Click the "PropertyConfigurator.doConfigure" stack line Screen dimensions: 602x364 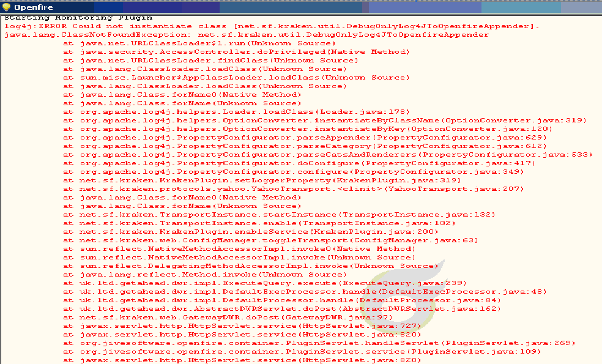click(299, 163)
